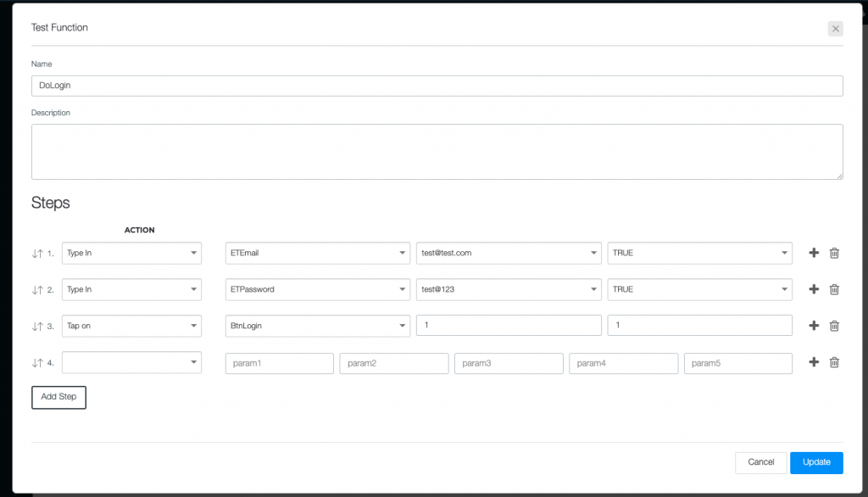Open the TRUE dropdown in step 1

(x=699, y=254)
